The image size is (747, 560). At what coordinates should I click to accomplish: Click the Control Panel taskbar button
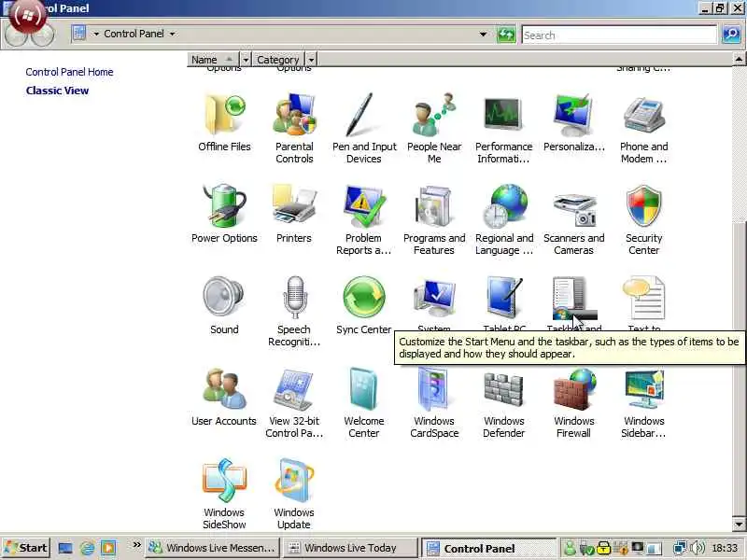[x=488, y=549]
